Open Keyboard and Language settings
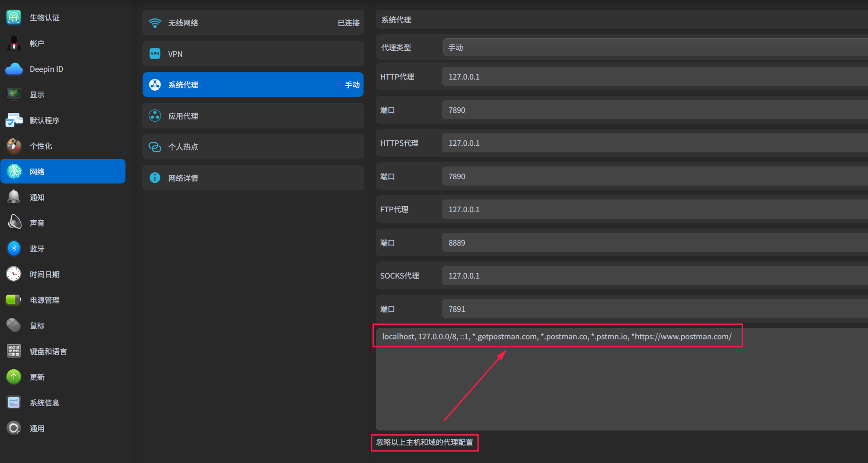The height and width of the screenshot is (463, 868). (x=48, y=351)
